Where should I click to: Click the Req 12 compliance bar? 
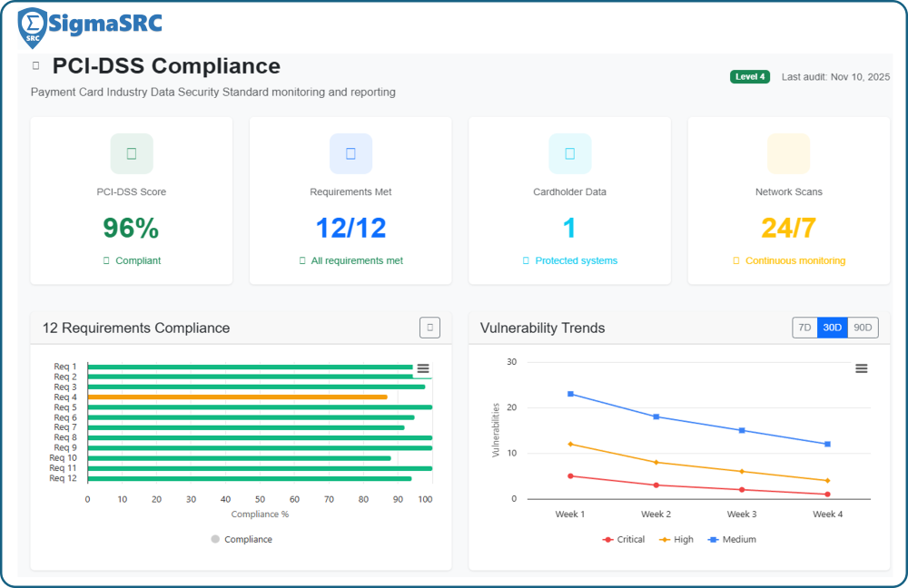click(250, 478)
